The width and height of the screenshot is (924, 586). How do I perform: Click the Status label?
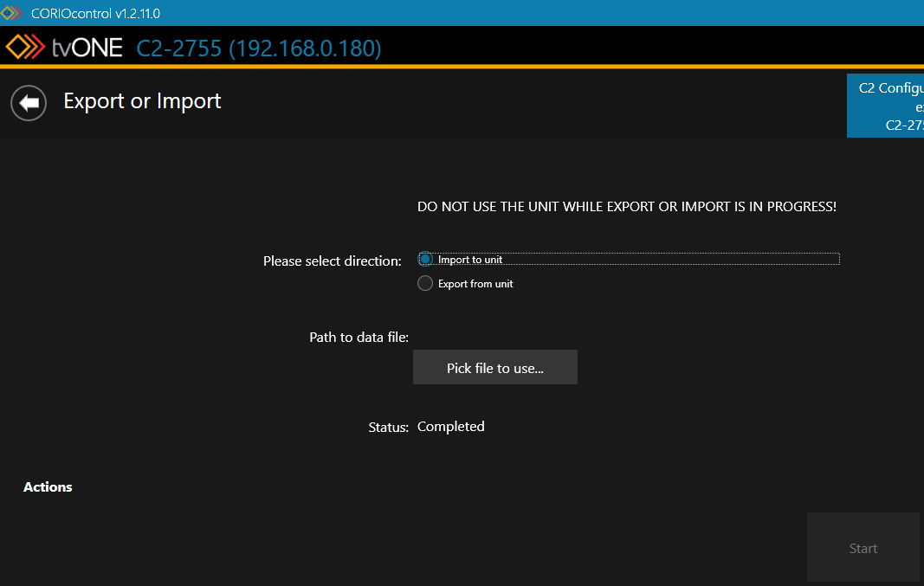pyautogui.click(x=388, y=427)
